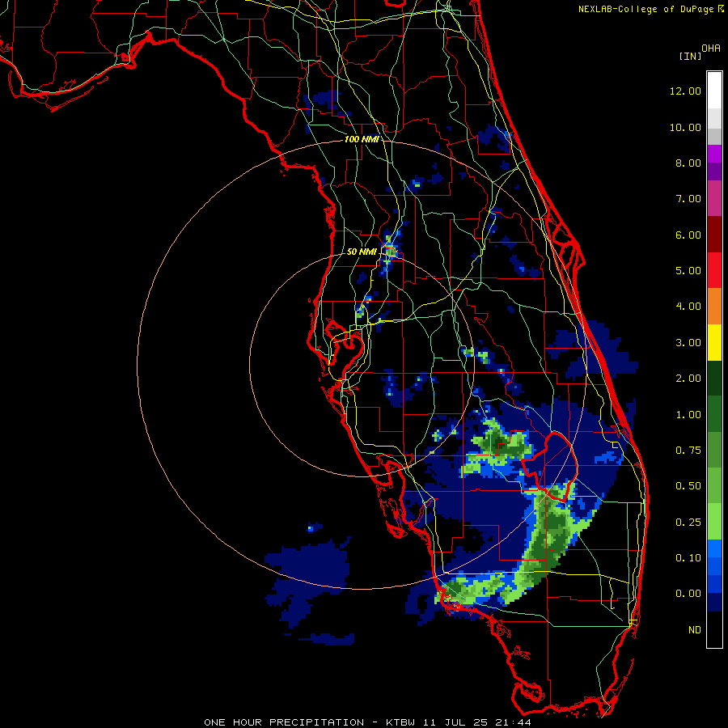Viewport: 728px width, 728px height.
Task: Click the OHA product code label
Action: (711, 49)
